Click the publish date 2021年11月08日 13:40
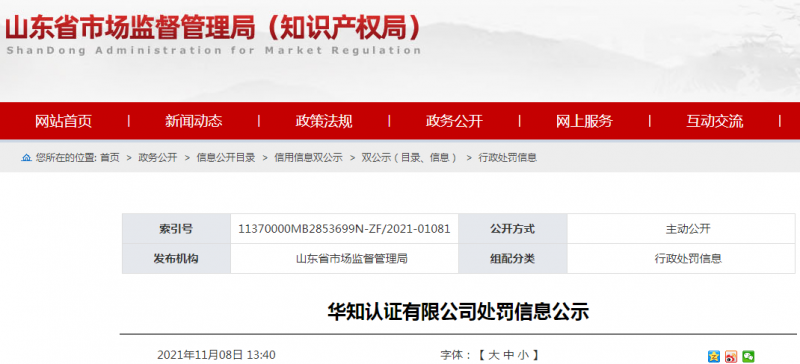This screenshot has width=800, height=364. pyautogui.click(x=216, y=355)
